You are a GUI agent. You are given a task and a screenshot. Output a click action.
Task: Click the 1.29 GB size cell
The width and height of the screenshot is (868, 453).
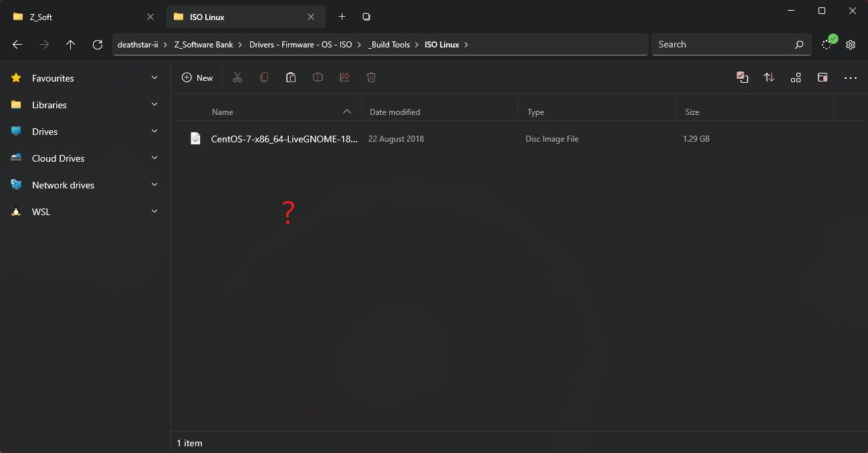[x=696, y=139]
